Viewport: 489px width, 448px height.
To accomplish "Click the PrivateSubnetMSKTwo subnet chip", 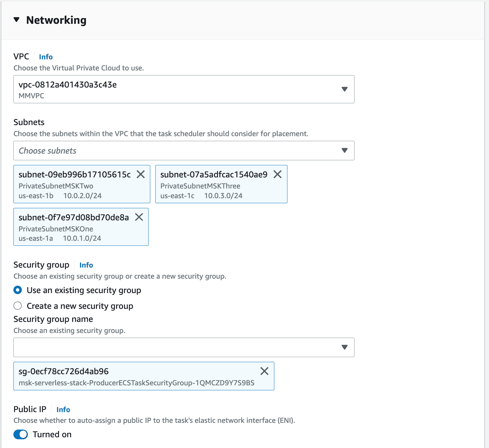I will tap(82, 184).
